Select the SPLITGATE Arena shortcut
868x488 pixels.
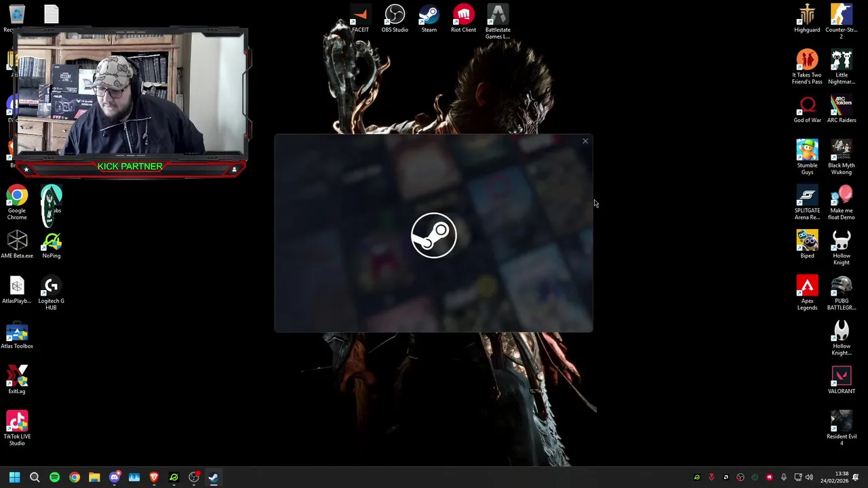click(807, 203)
